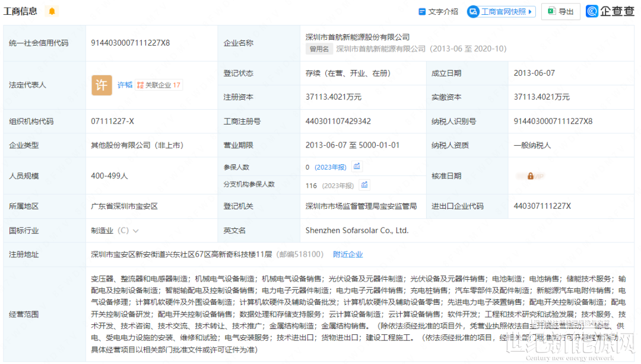
Task: Select branch insured count 116
Action: point(311,186)
